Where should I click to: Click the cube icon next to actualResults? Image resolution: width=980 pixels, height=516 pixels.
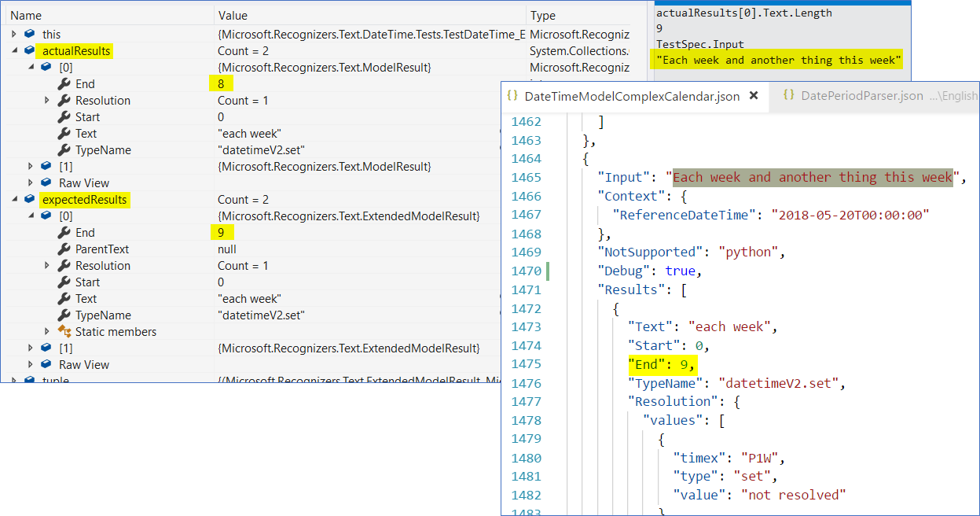(30, 50)
